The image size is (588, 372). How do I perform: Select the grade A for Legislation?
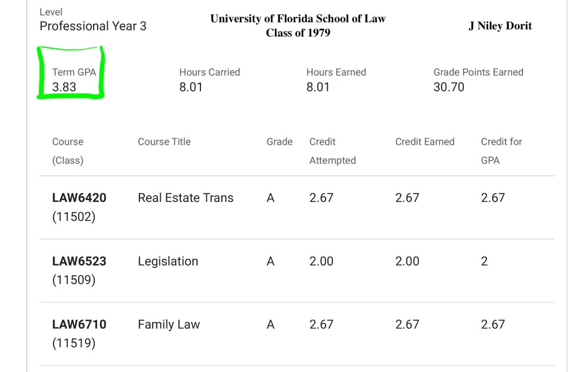[270, 261]
